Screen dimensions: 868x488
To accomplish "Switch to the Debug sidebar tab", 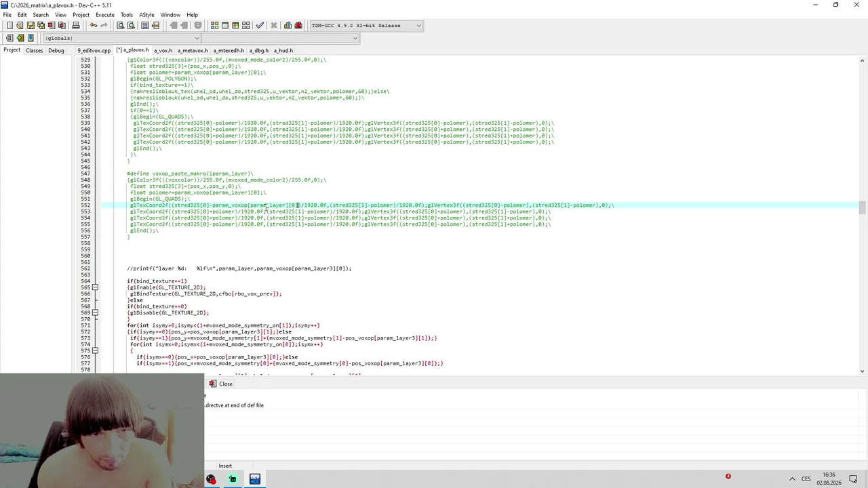I will tap(56, 50).
